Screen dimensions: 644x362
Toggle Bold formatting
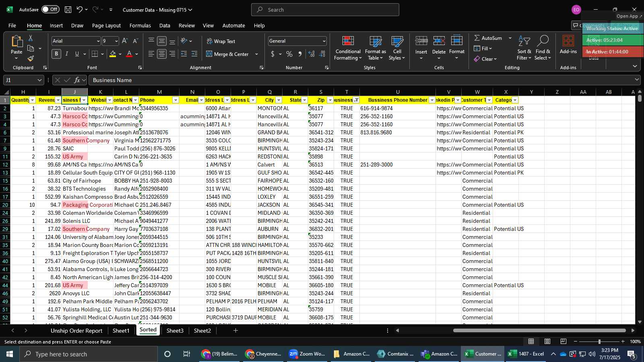[x=56, y=54]
